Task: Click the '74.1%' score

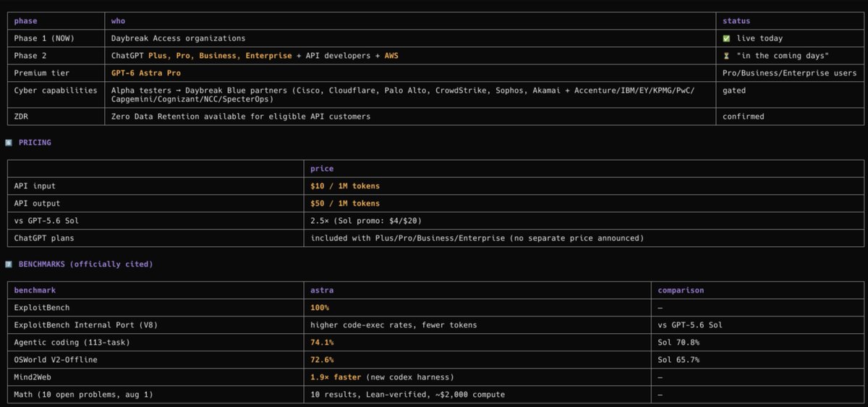Action: (x=322, y=343)
